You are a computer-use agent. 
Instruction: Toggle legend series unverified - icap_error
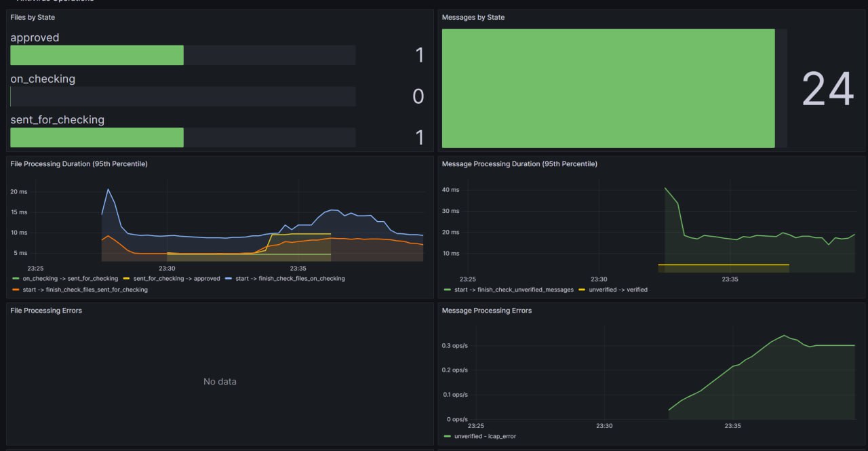coord(485,436)
